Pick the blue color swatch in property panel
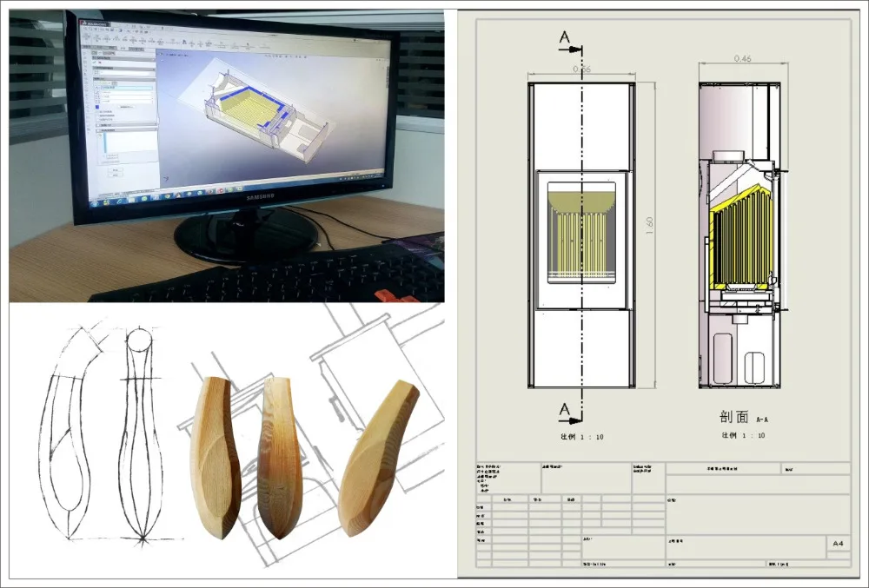Screen dimensions: 869x588 (x=97, y=108)
